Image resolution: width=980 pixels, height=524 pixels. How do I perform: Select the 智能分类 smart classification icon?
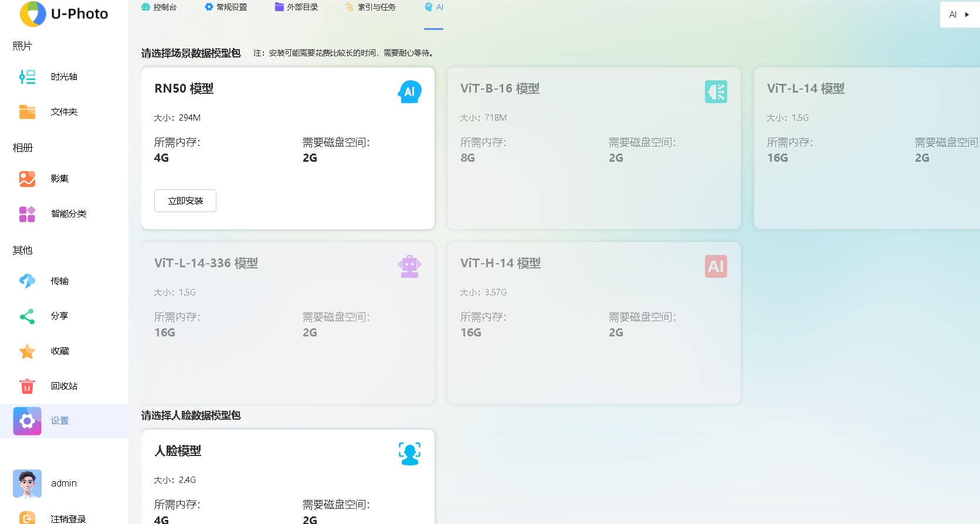click(27, 214)
